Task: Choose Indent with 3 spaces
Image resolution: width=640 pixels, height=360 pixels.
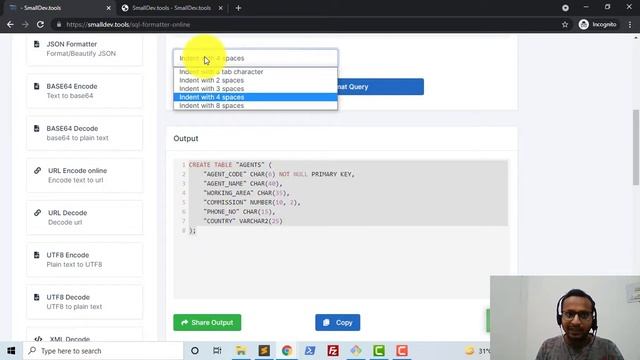Action: tap(256, 89)
